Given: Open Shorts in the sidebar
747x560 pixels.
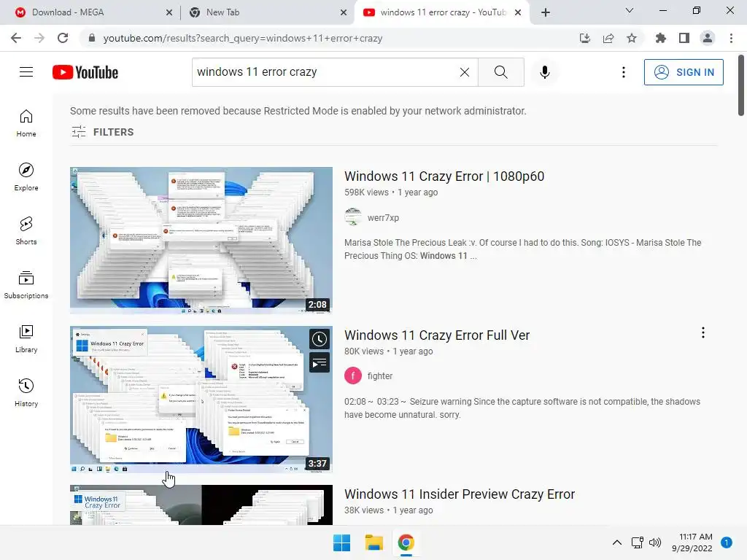Looking at the screenshot, I should [x=26, y=230].
